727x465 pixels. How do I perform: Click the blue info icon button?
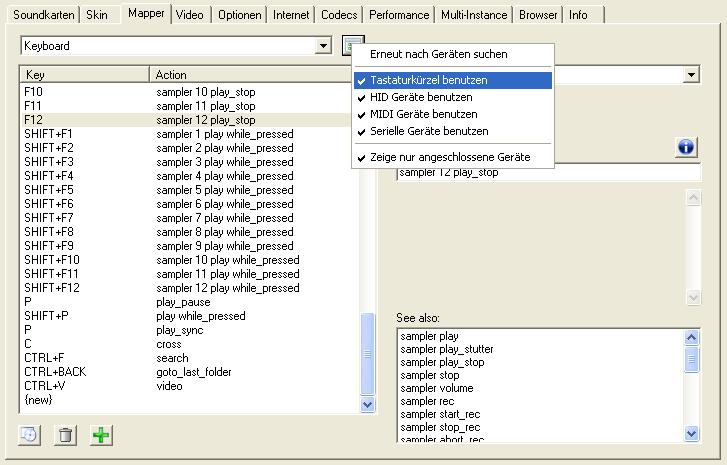pyautogui.click(x=686, y=147)
